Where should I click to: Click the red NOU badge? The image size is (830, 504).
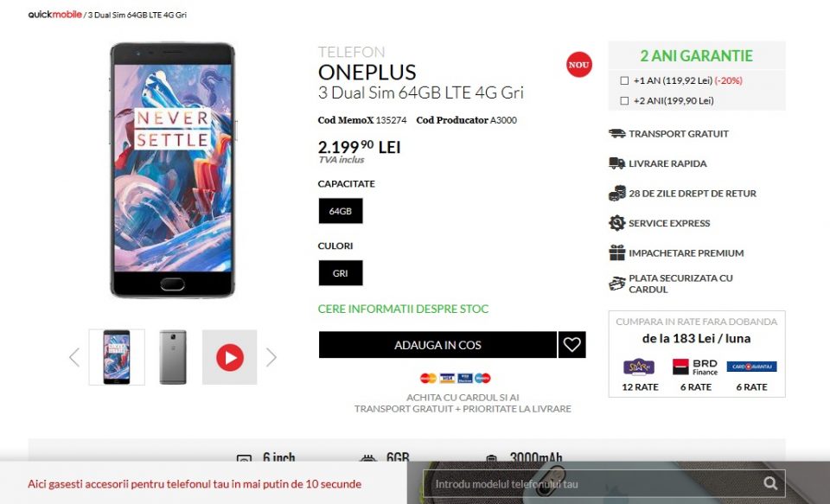[578, 65]
